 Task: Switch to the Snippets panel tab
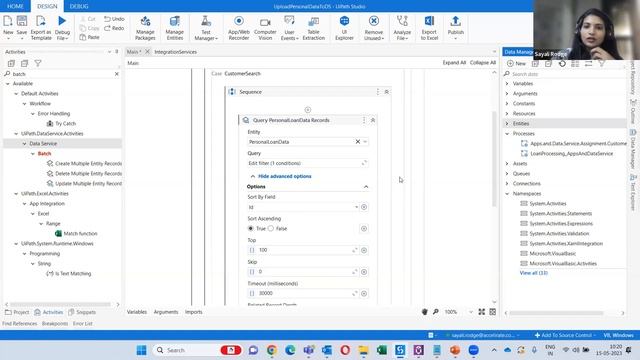82,312
